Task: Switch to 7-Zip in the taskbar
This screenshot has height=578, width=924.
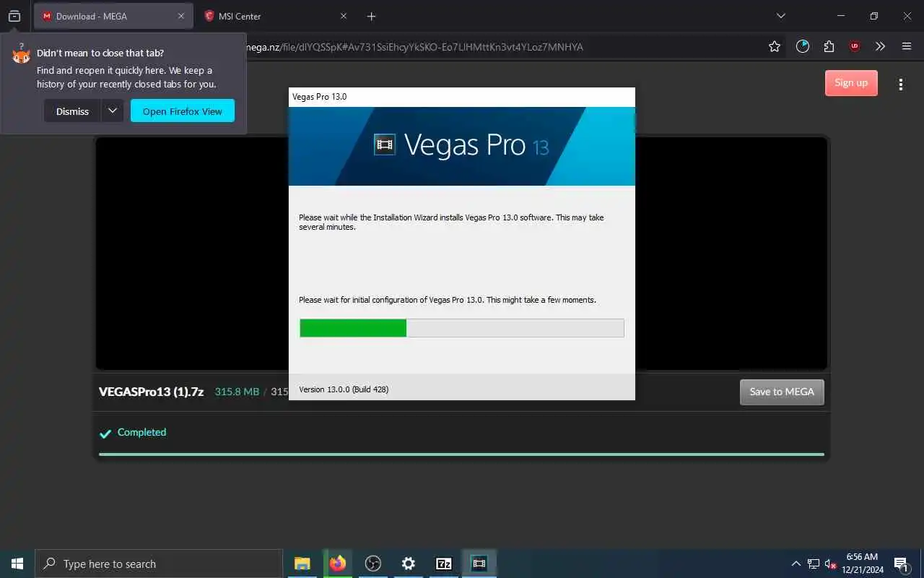Action: click(444, 564)
